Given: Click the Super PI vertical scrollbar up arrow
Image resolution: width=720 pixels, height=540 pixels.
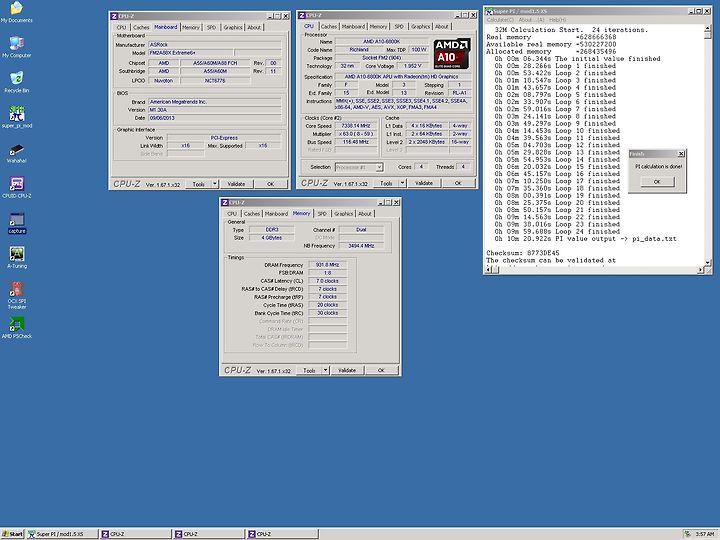Looking at the screenshot, I should [x=708, y=28].
